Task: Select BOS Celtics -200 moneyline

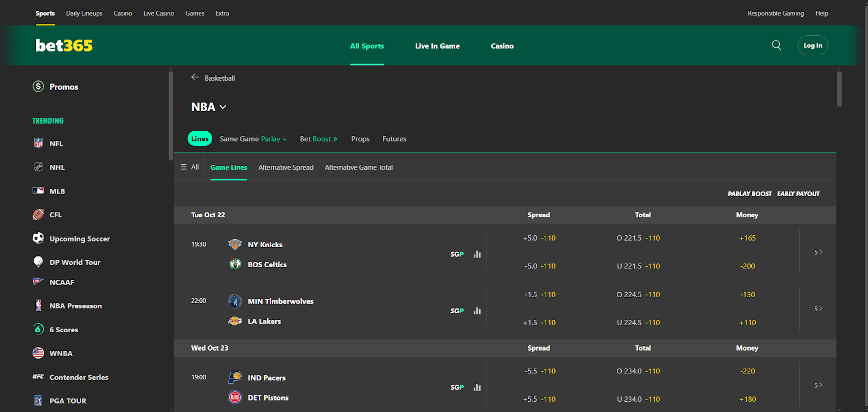Action: 748,266
